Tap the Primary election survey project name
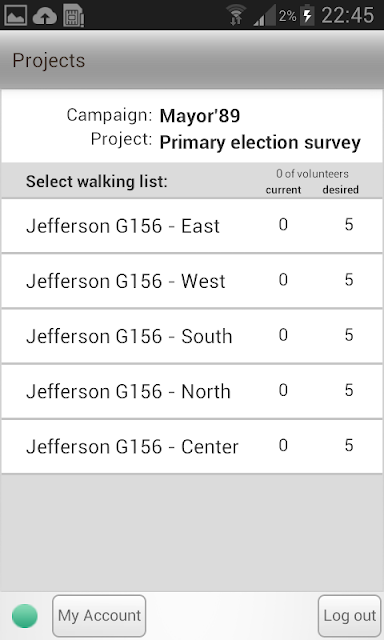The width and height of the screenshot is (384, 640). point(260,143)
